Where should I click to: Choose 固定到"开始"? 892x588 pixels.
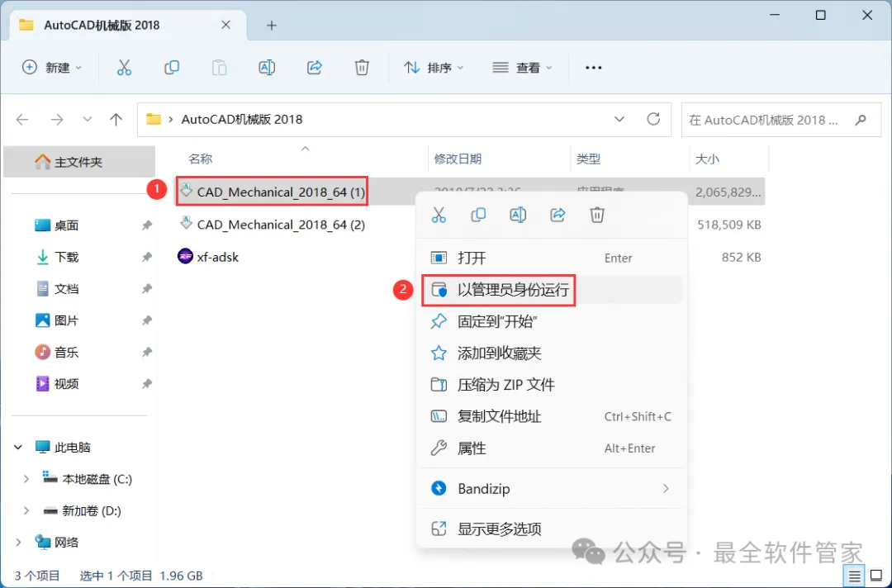[551, 322]
